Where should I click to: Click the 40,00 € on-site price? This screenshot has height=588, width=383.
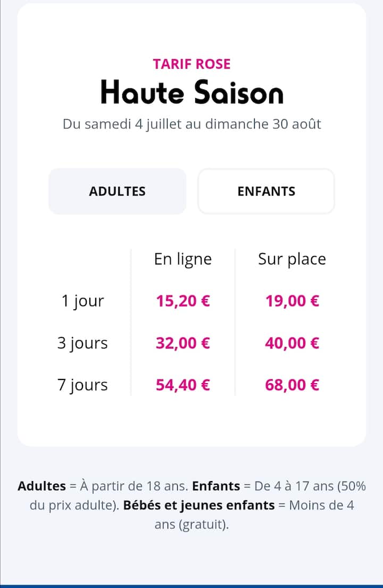click(x=292, y=343)
